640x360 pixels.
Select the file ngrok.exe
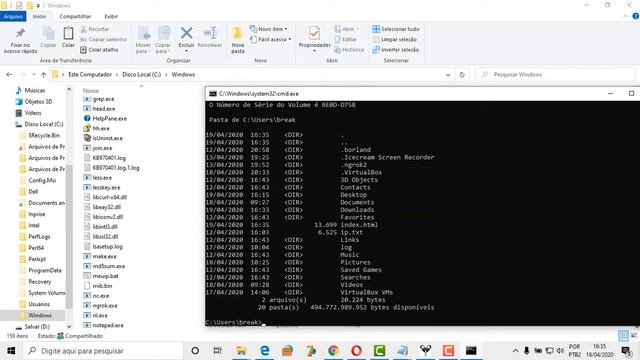click(105, 305)
